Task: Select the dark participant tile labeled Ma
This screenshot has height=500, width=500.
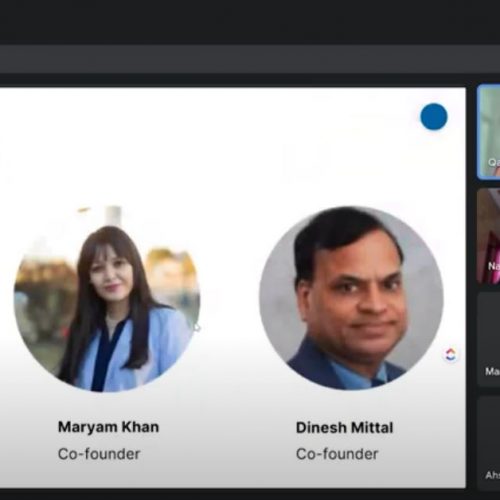Action: coord(489,340)
